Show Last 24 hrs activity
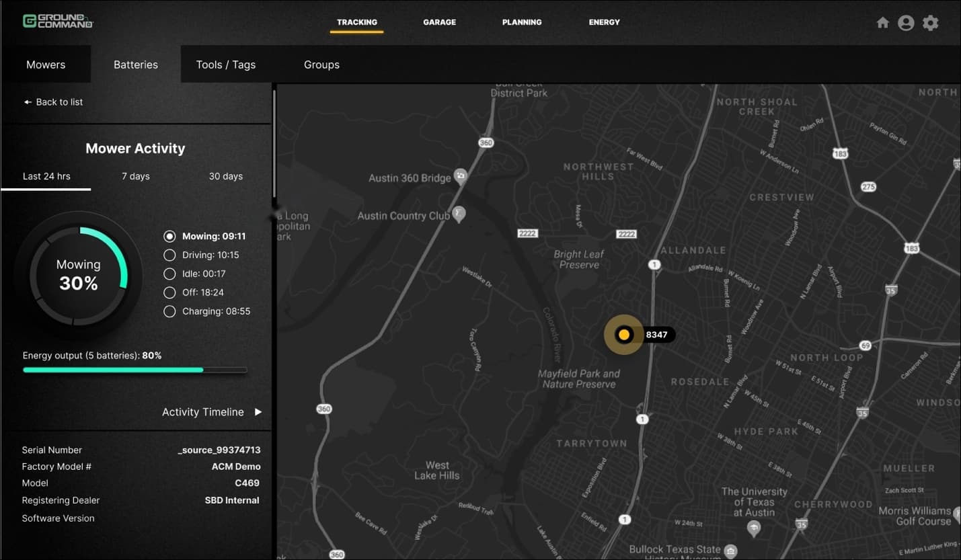 click(46, 176)
